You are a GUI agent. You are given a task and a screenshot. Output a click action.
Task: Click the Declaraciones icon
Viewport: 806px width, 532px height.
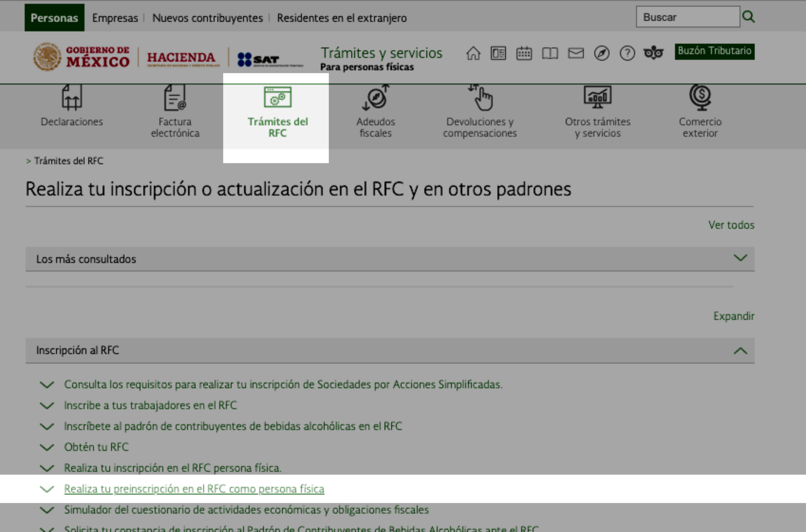coord(72,98)
